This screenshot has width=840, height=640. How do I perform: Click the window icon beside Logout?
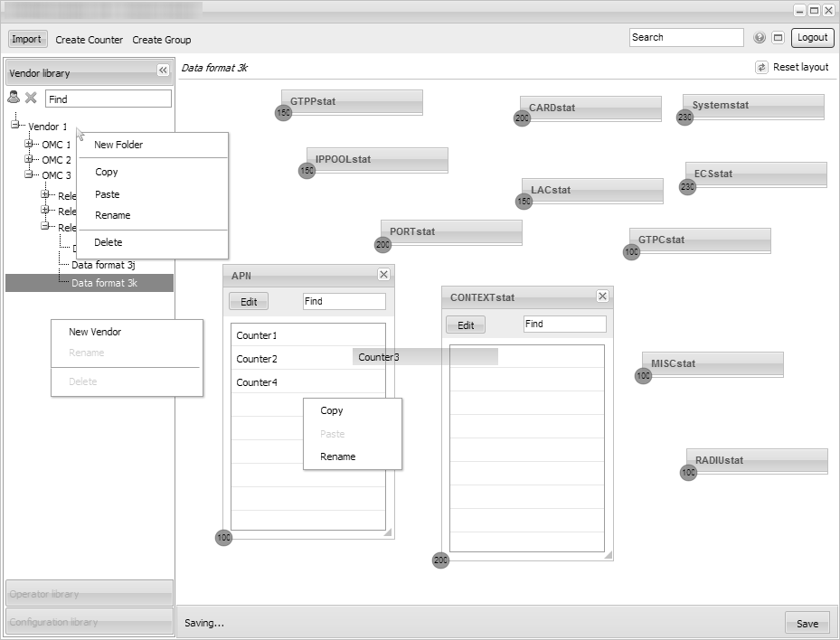coord(778,38)
